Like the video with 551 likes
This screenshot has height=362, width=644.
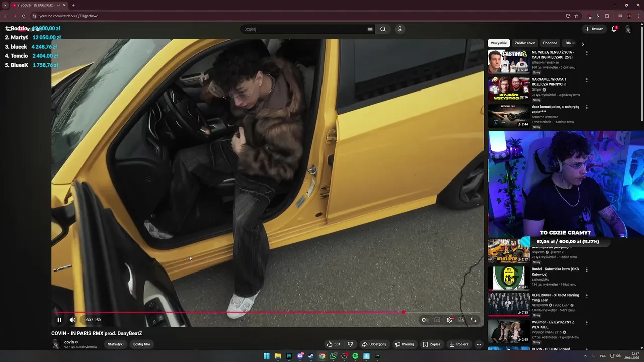pos(333,344)
